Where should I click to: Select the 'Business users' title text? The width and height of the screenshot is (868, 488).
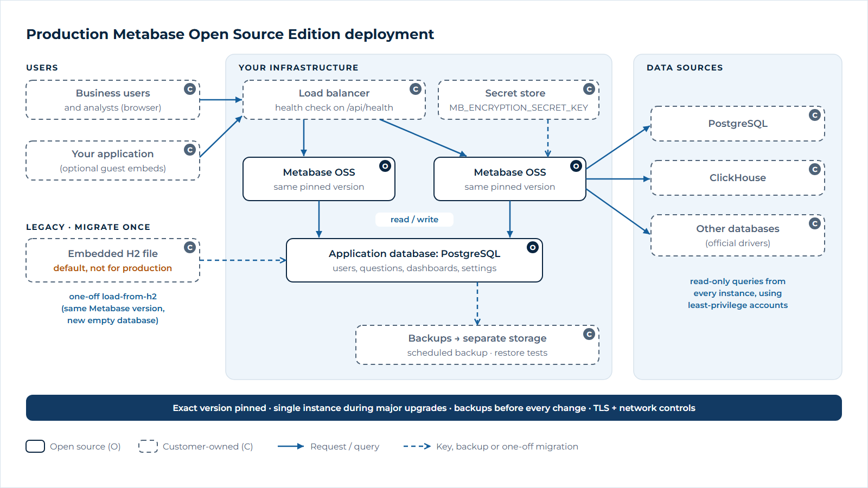113,93
